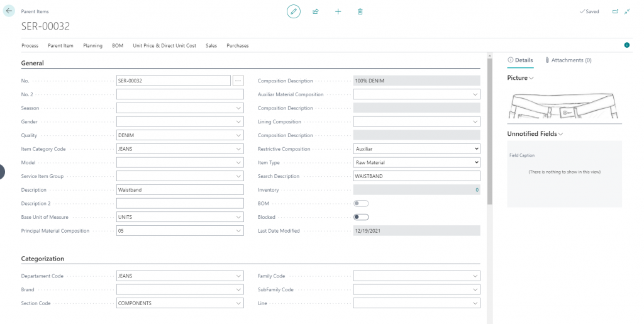This screenshot has width=644, height=324.
Task: Click the trash delete icon
Action: pos(360,11)
